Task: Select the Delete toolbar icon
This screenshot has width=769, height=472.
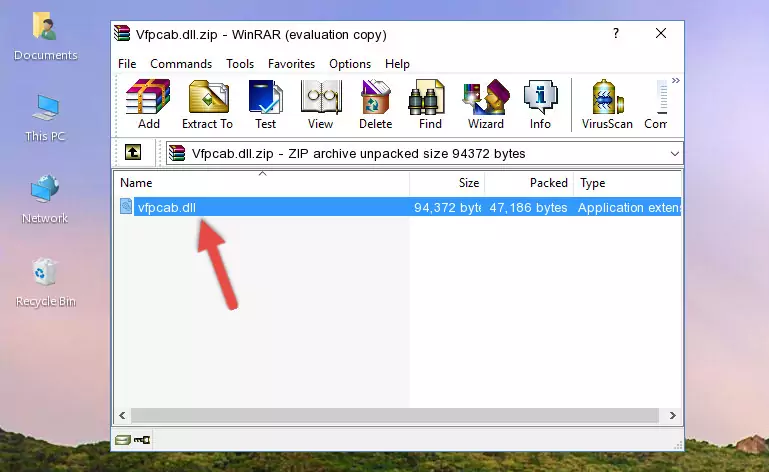Action: [376, 104]
